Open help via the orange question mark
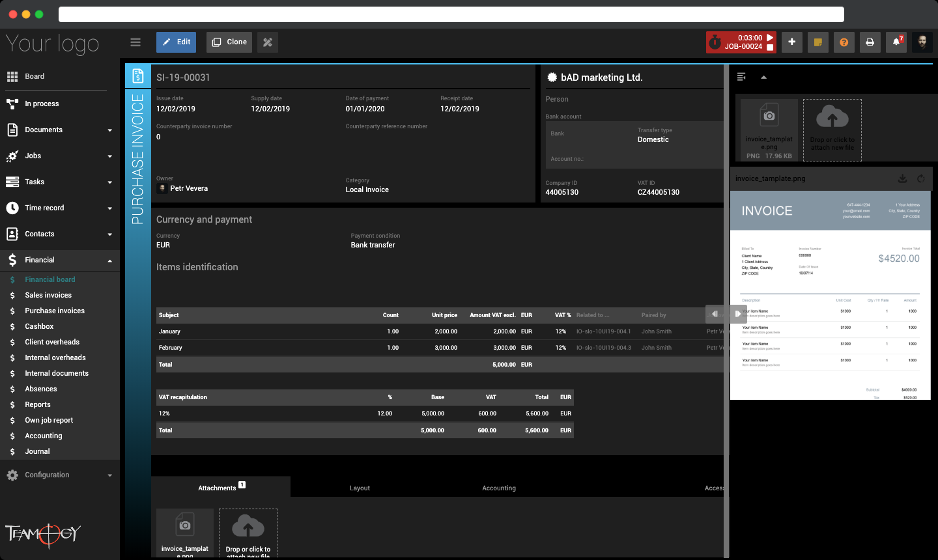The image size is (938, 560). (x=844, y=42)
